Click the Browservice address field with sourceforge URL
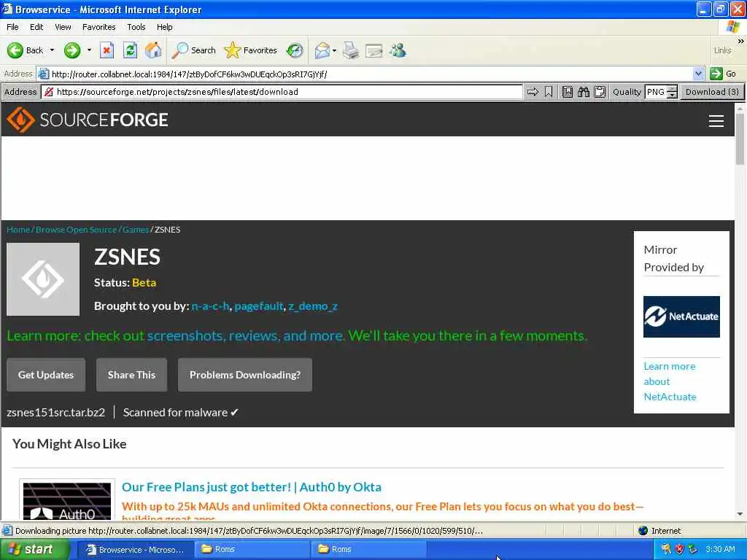 click(282, 92)
